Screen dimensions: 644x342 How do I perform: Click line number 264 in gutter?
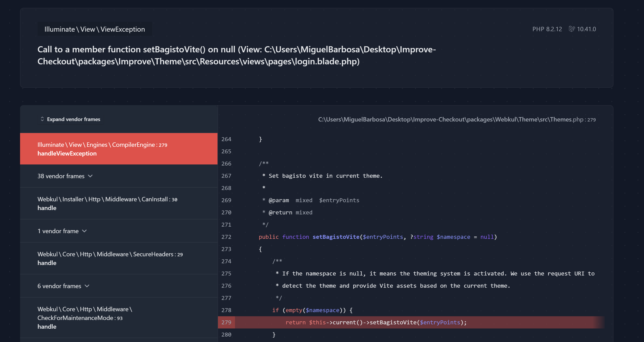226,139
